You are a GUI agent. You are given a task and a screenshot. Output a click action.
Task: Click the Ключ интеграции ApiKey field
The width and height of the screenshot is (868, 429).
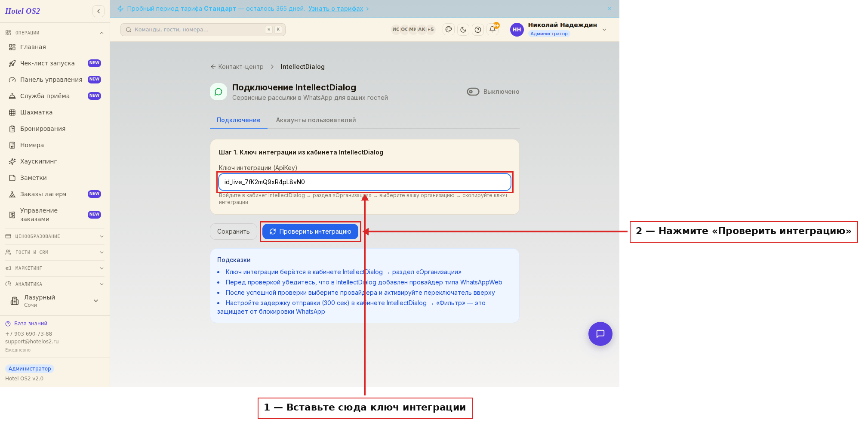tap(365, 182)
